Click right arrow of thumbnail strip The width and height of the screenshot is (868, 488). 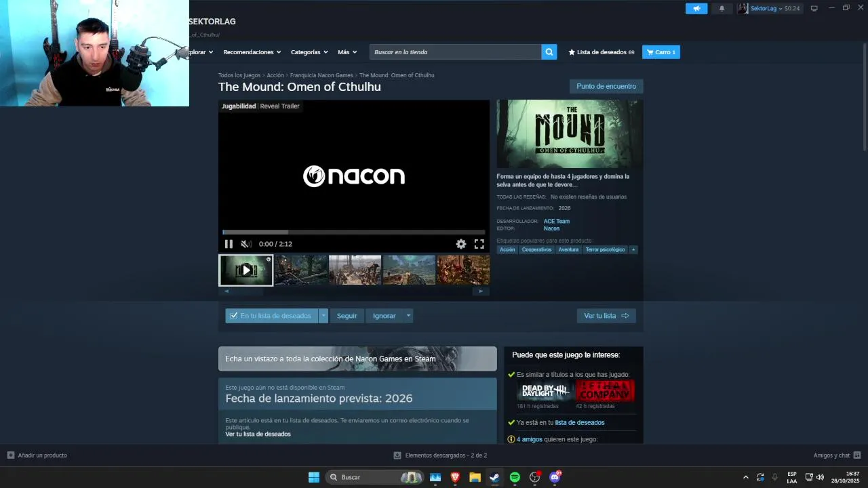481,291
